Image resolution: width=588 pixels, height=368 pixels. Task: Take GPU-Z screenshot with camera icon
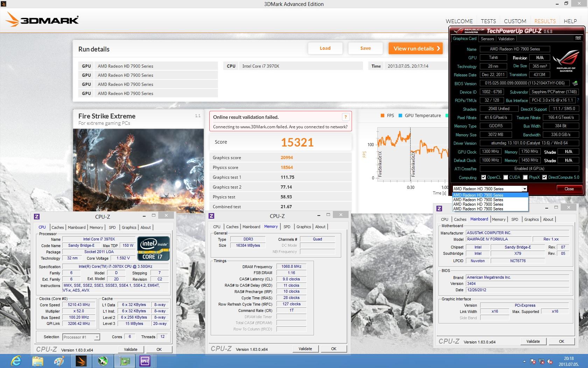pyautogui.click(x=578, y=38)
